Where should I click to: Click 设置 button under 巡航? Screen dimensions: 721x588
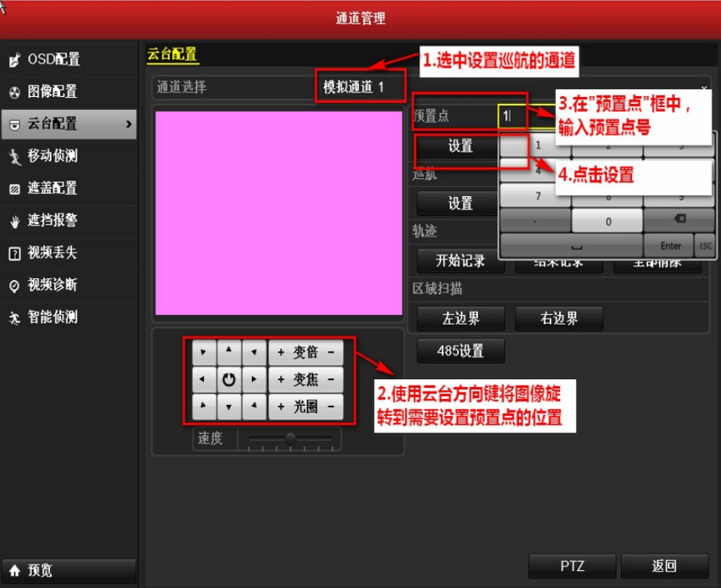pyautogui.click(x=461, y=203)
